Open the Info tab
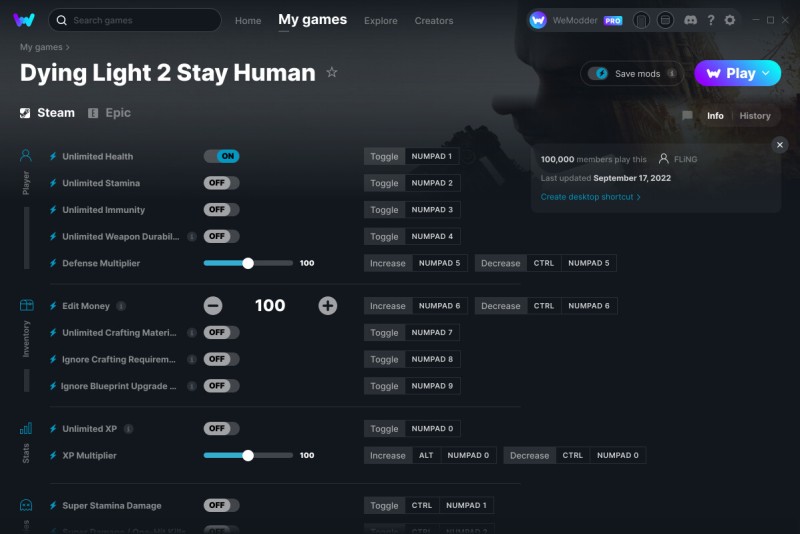 pyautogui.click(x=715, y=116)
